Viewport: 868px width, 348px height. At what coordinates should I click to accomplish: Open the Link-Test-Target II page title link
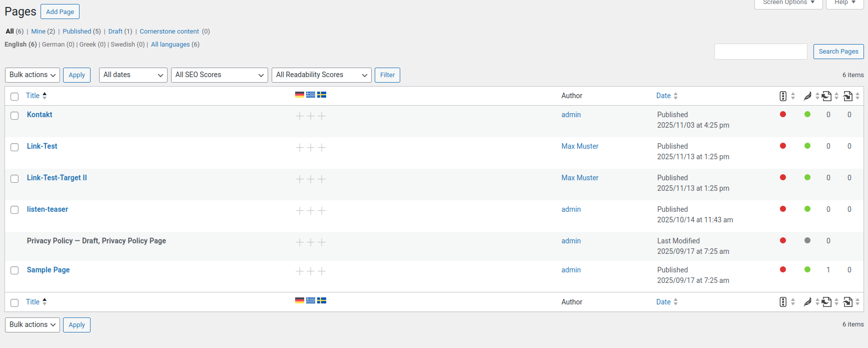[x=57, y=178]
